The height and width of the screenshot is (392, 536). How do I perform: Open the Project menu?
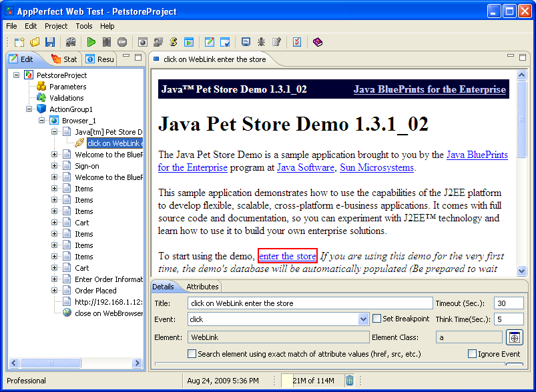coord(56,26)
